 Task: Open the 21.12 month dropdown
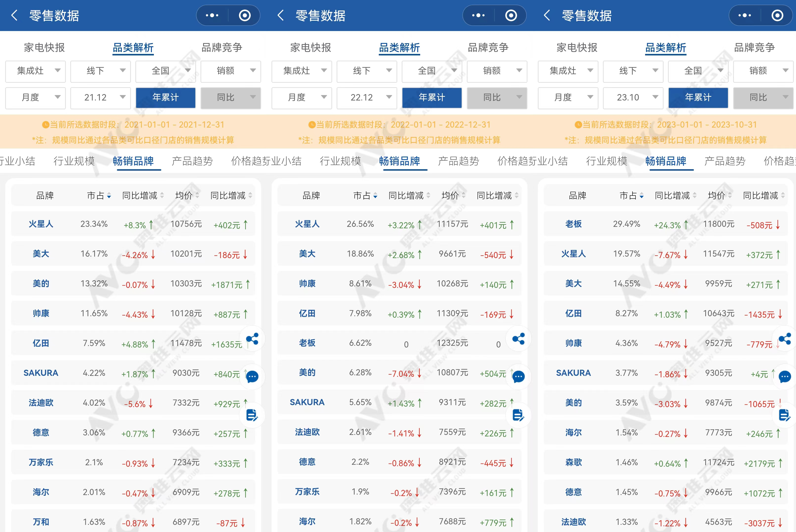pos(101,98)
